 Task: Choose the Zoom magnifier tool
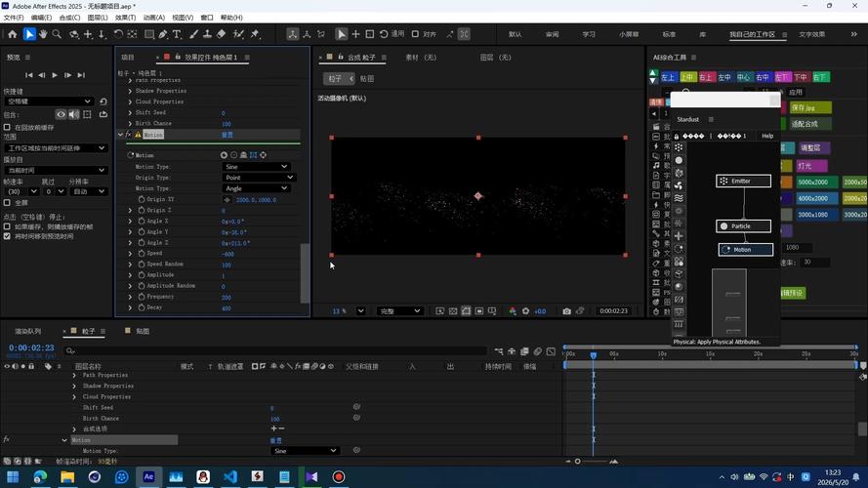click(x=57, y=34)
